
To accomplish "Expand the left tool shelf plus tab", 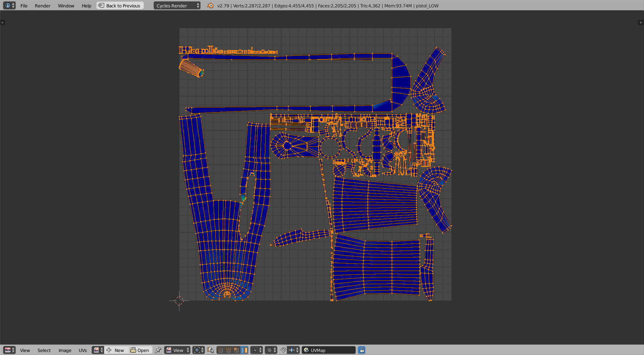I will (x=2, y=23).
